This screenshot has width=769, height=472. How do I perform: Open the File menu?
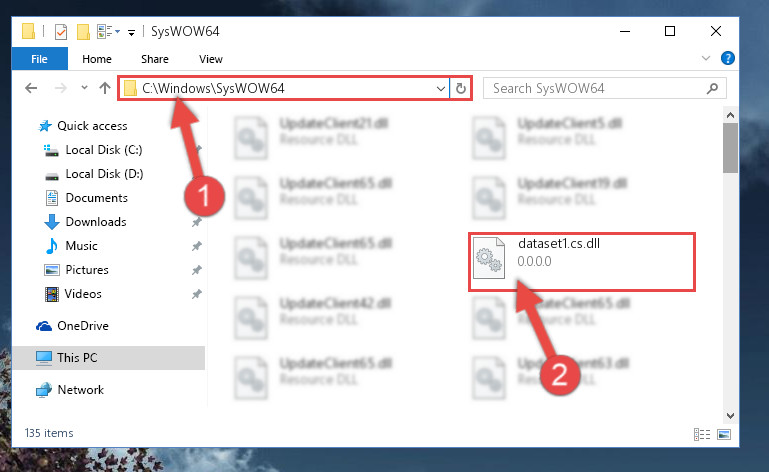click(x=39, y=59)
